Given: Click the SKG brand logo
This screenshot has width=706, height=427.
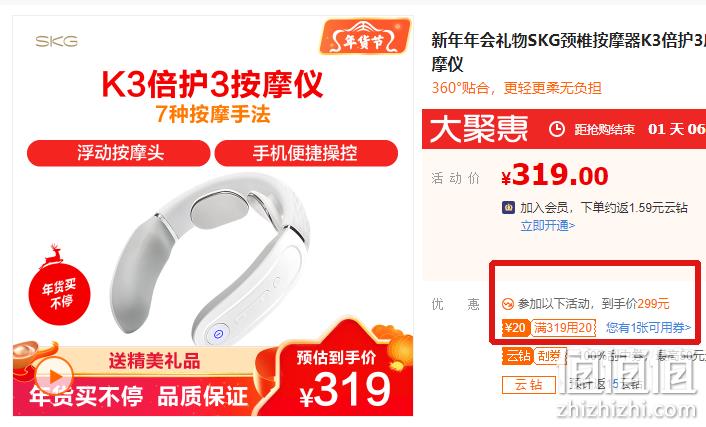Looking at the screenshot, I should 57,41.
